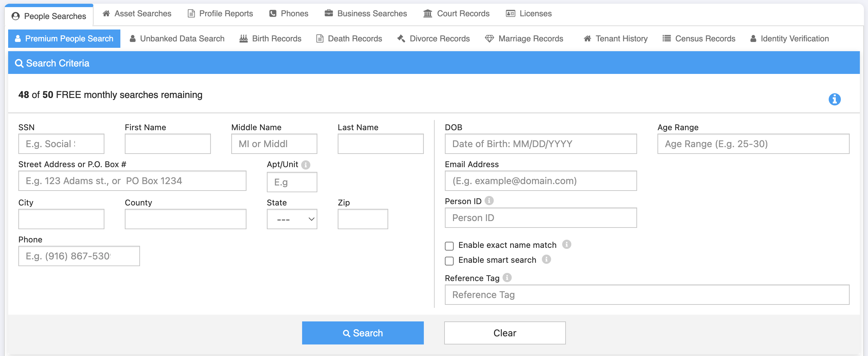Select Birth Records subtab
Image resolution: width=868 pixels, height=356 pixels.
(x=271, y=39)
